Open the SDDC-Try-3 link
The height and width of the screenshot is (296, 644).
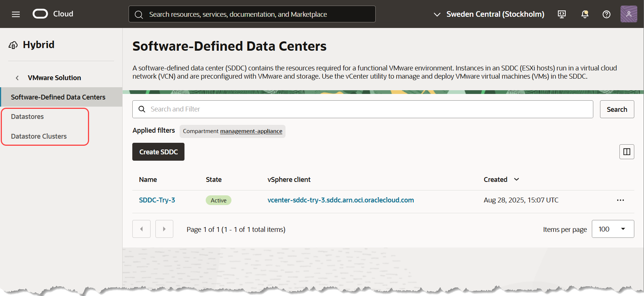tap(157, 200)
